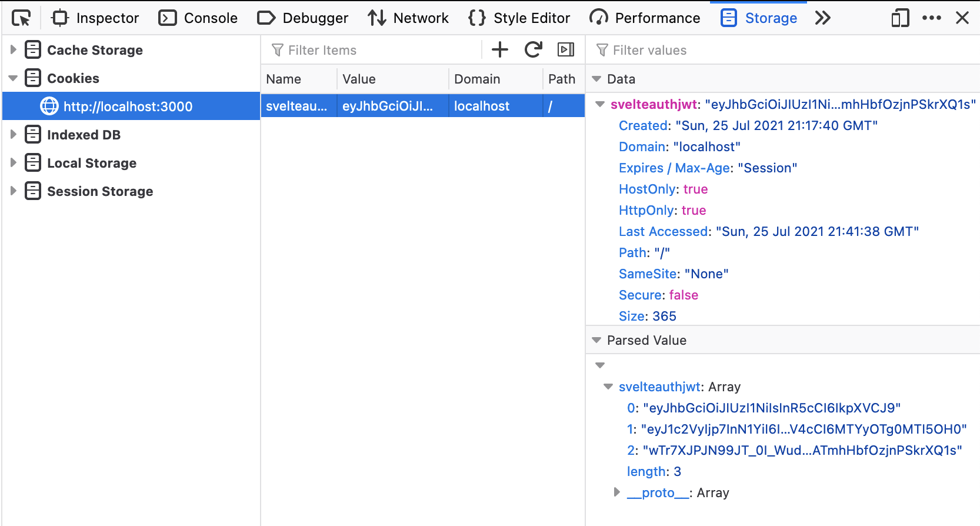
Task: Select the http://localhost:3000 cookie origin
Action: 128,106
